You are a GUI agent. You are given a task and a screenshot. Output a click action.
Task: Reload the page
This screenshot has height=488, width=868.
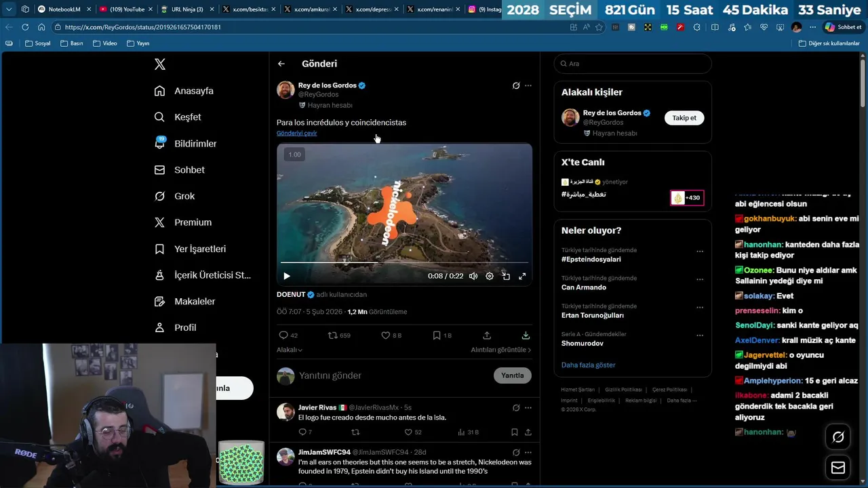(x=25, y=27)
